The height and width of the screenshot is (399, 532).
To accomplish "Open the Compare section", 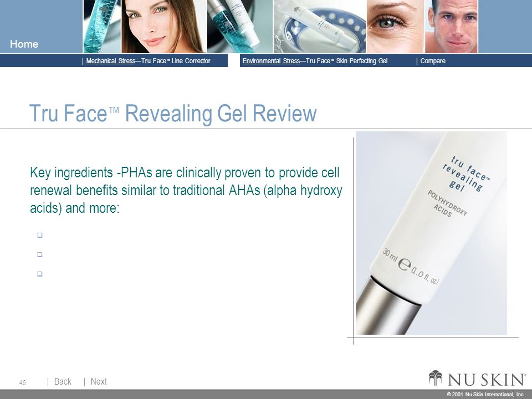I will [x=433, y=61].
